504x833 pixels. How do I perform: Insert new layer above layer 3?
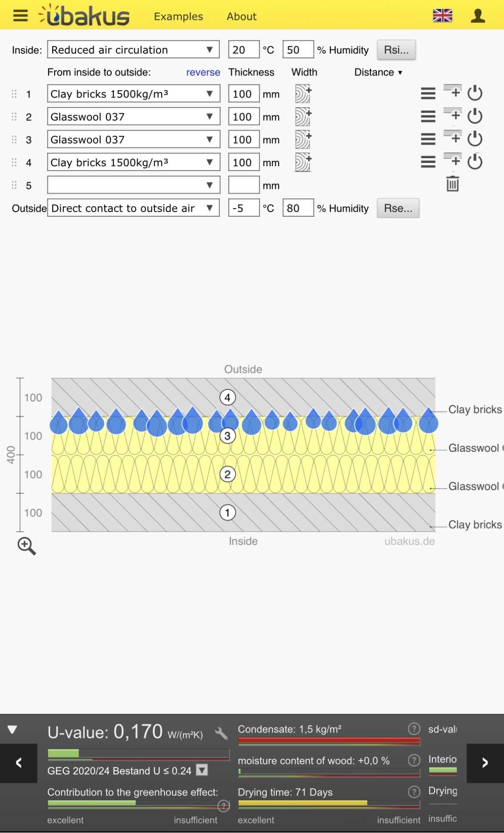(453, 138)
